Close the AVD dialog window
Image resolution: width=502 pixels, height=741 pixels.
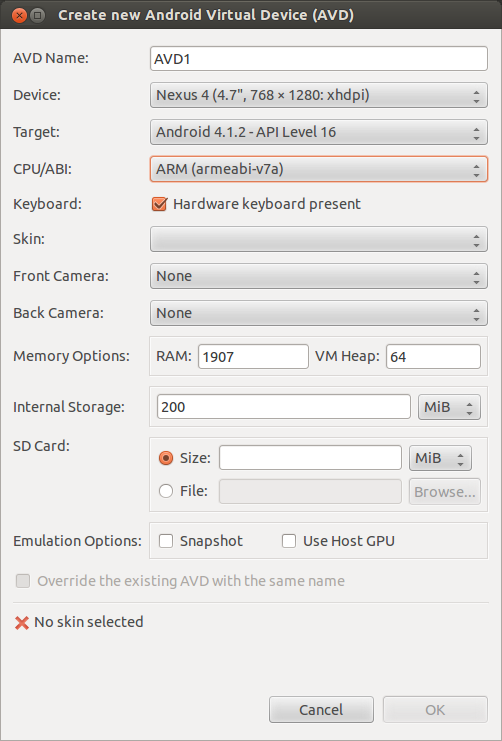(x=19, y=16)
